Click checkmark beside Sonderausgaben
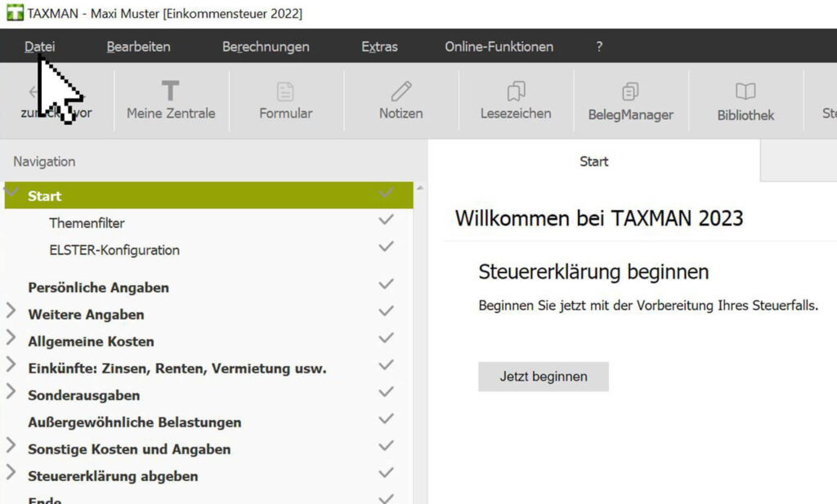Screen dimensions: 837x504 pyautogui.click(x=386, y=391)
